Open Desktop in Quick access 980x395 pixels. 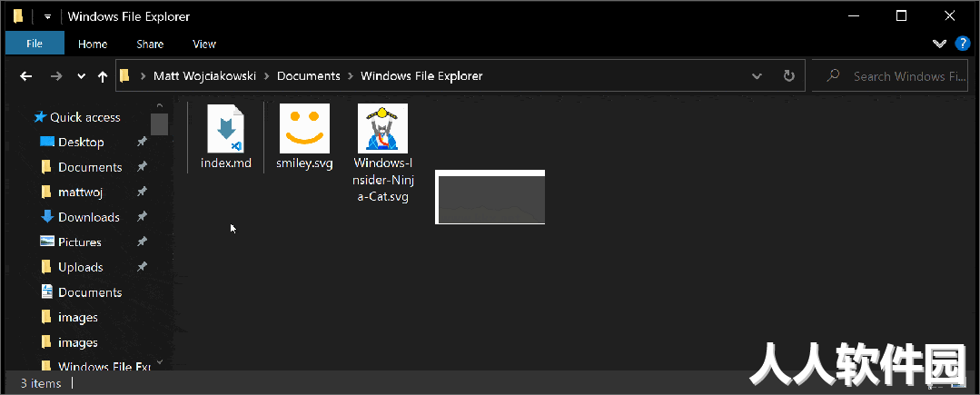(81, 143)
